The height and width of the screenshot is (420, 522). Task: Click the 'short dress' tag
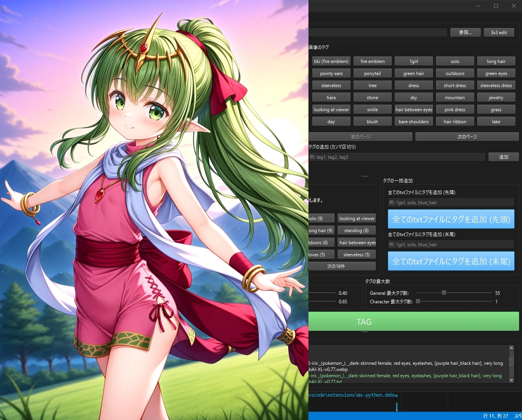[455, 86]
